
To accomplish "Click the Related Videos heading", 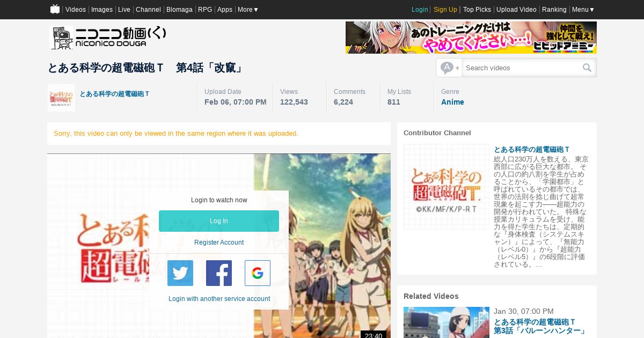I will click(431, 296).
